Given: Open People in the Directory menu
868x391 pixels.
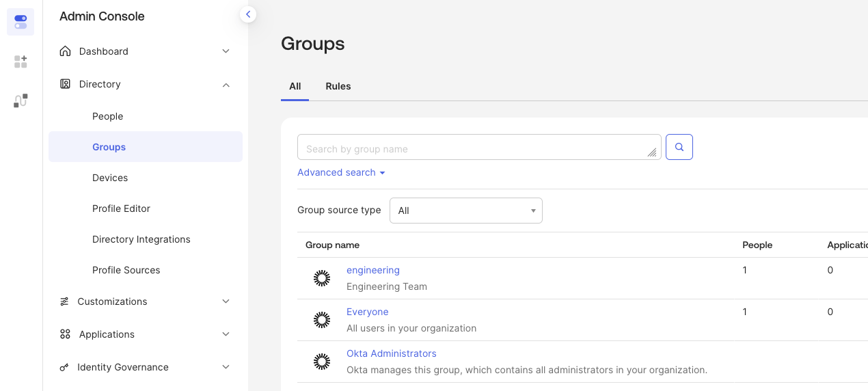Looking at the screenshot, I should tap(108, 116).
